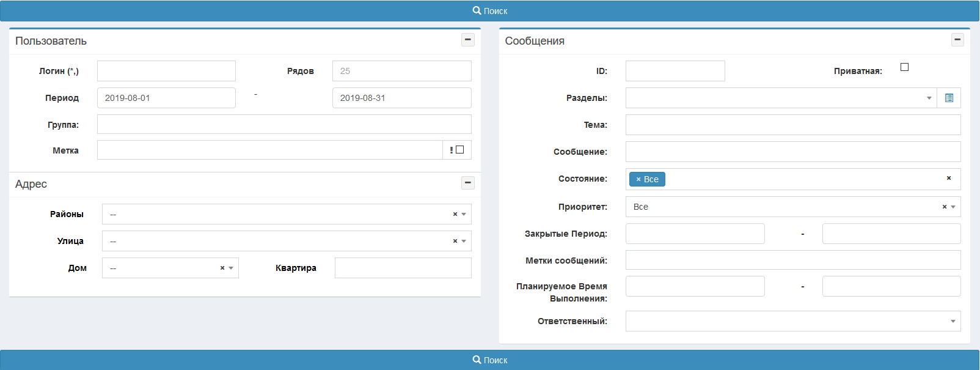Screen dimensions: 980x370
Task: Collapse the Сообщения panel
Action: tap(957, 40)
